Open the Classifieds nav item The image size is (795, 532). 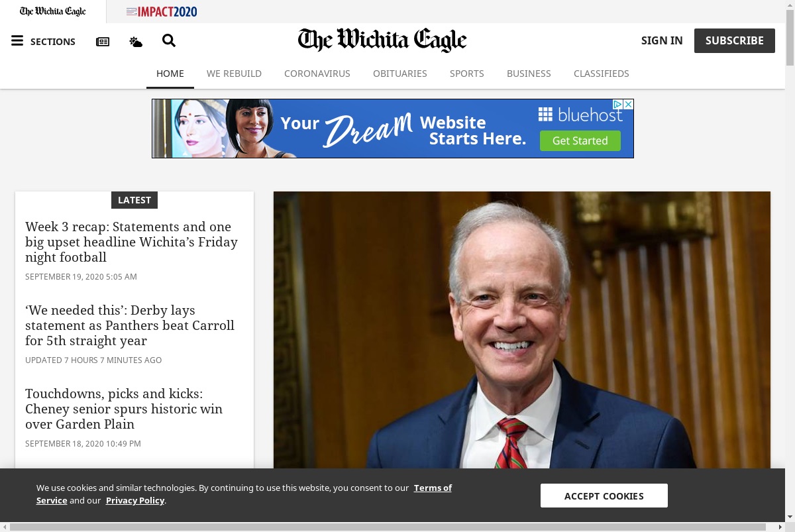pyautogui.click(x=602, y=74)
